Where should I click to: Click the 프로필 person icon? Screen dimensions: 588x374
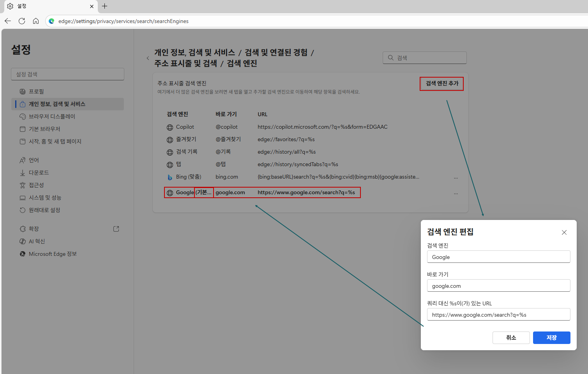point(23,91)
